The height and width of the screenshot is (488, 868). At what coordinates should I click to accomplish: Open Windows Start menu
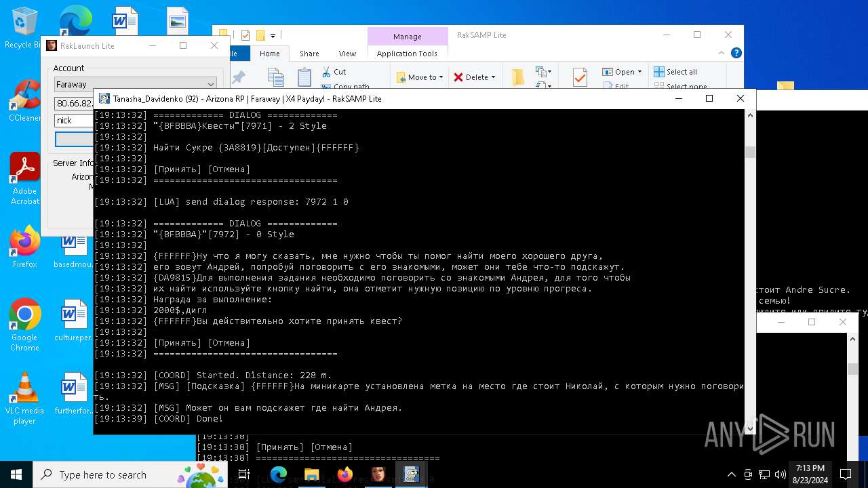pyautogui.click(x=16, y=474)
